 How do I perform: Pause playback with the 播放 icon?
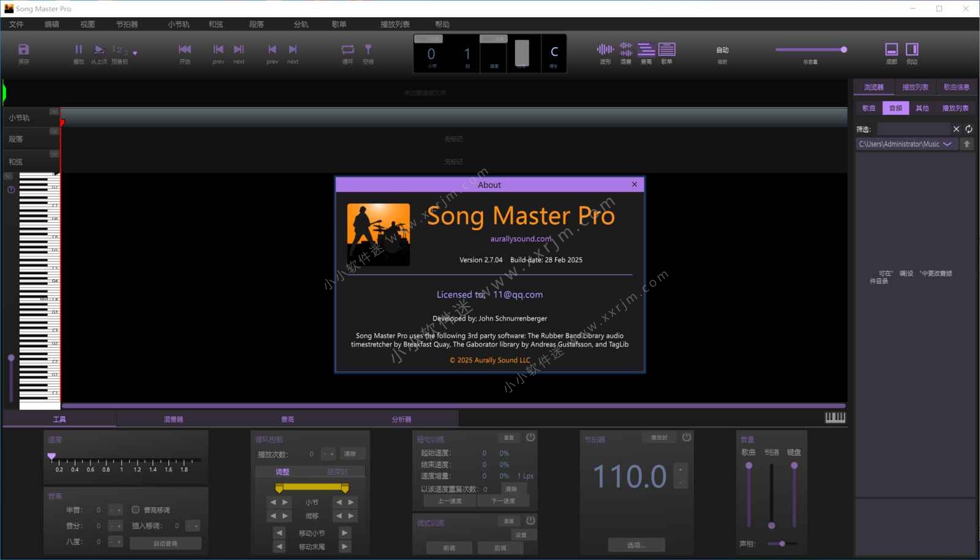(78, 50)
